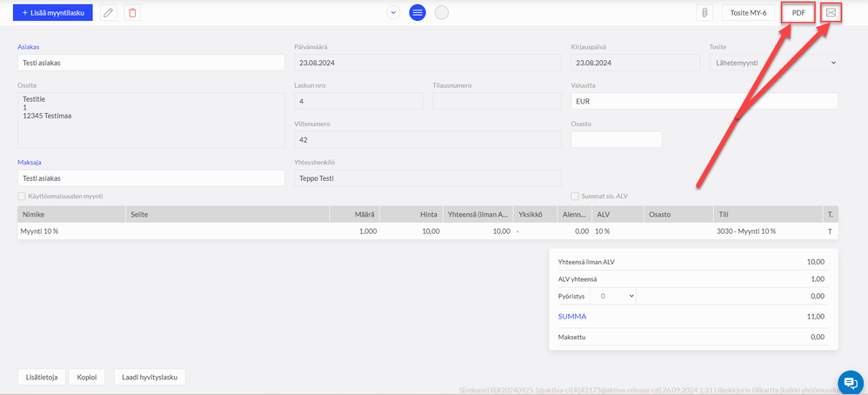Click the Selite column header

click(x=228, y=214)
